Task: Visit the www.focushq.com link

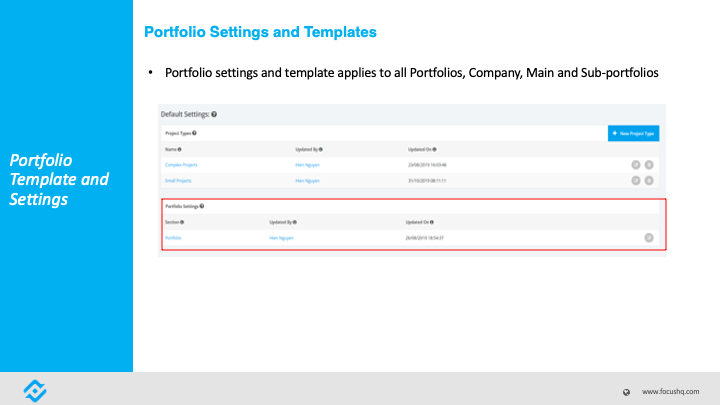Action: pyautogui.click(x=670, y=392)
